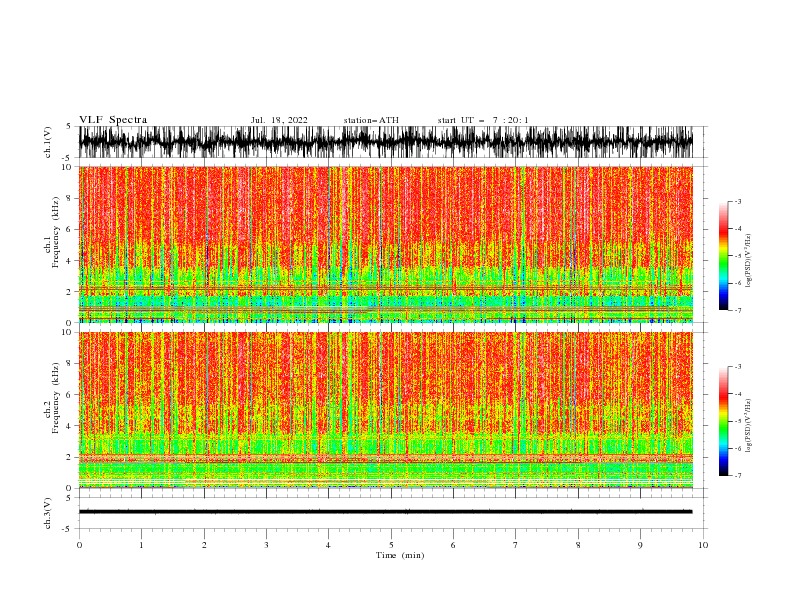Image resolution: width=792 pixels, height=612 pixels.
Task: Click the time axis tick label "3"
Action: point(266,545)
